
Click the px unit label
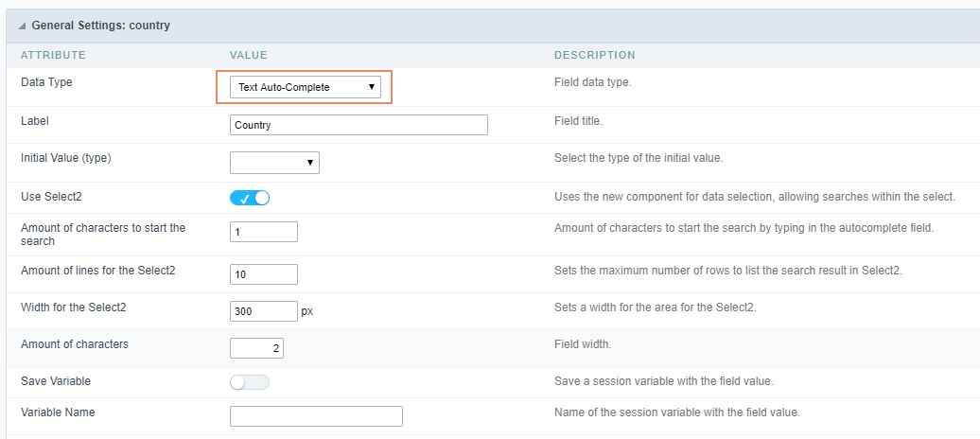306,311
